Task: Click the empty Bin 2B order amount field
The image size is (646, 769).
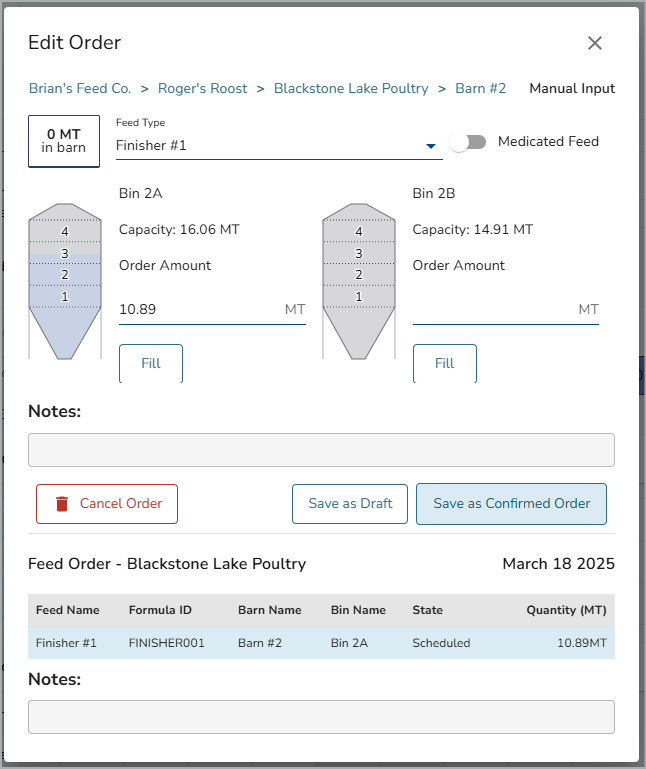Action: coord(492,310)
